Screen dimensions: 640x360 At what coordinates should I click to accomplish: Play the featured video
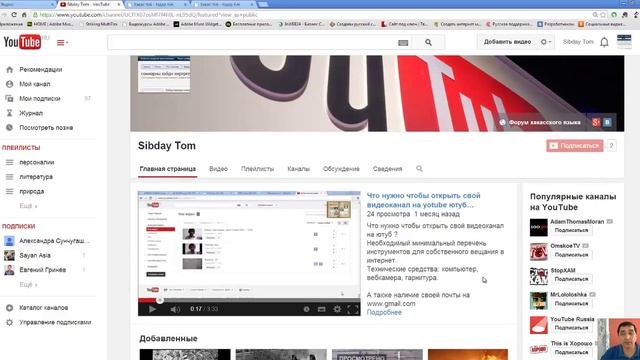click(x=152, y=309)
